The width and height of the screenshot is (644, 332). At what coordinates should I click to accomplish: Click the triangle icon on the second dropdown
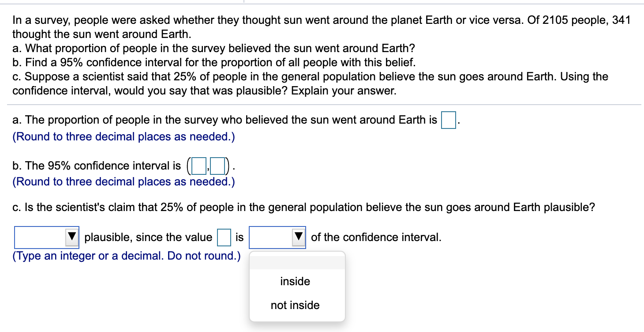click(300, 237)
